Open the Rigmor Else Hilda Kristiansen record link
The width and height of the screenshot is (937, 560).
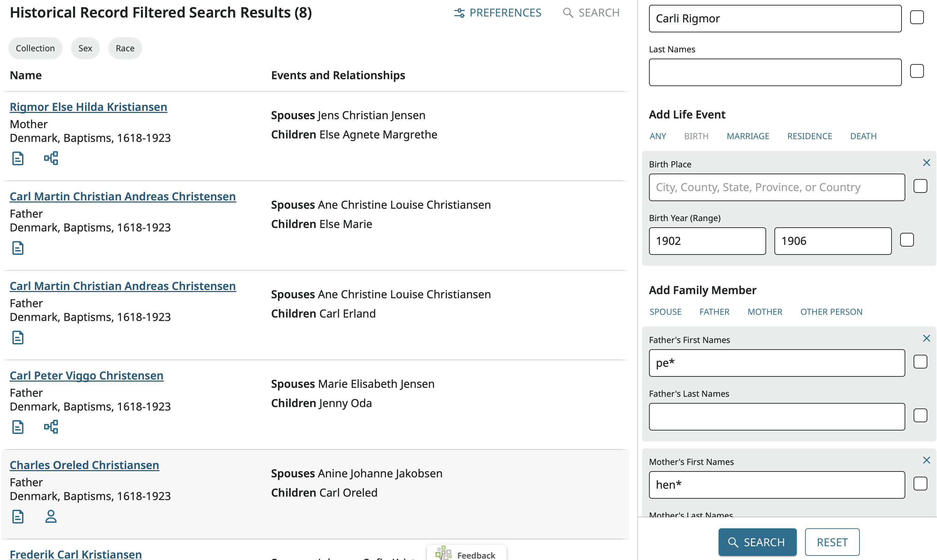click(88, 107)
